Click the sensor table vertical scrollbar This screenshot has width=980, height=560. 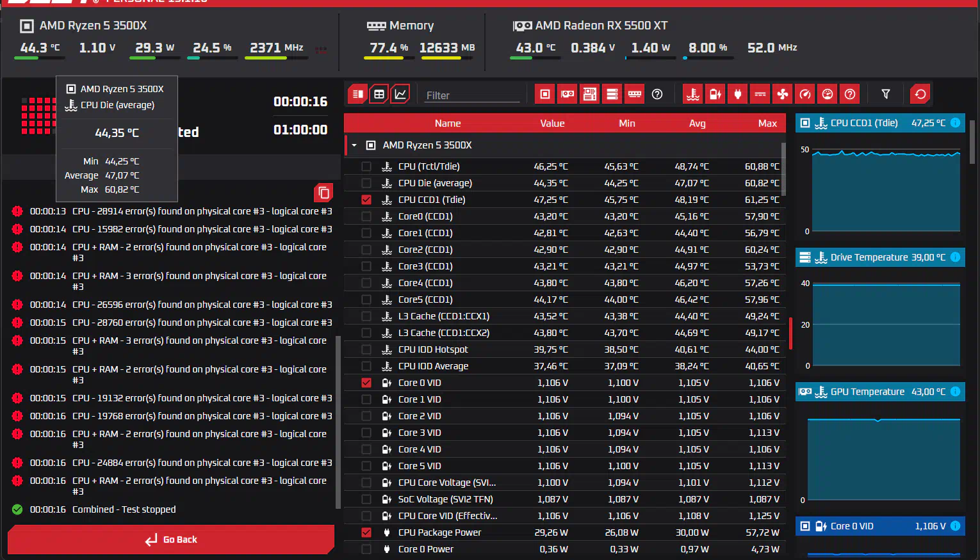tap(783, 169)
